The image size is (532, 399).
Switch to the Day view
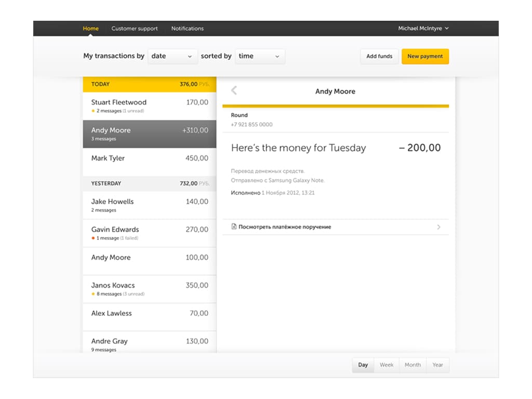point(363,365)
